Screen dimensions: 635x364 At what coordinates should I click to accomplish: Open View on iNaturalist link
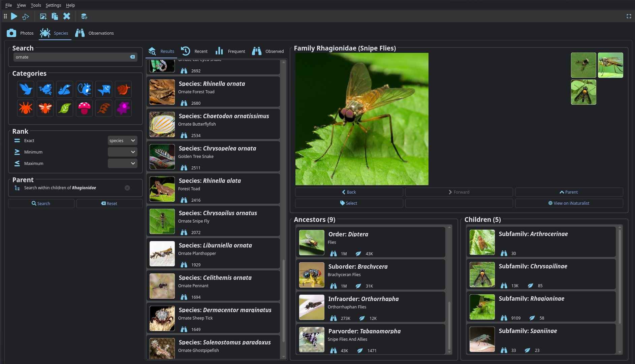coord(569,203)
